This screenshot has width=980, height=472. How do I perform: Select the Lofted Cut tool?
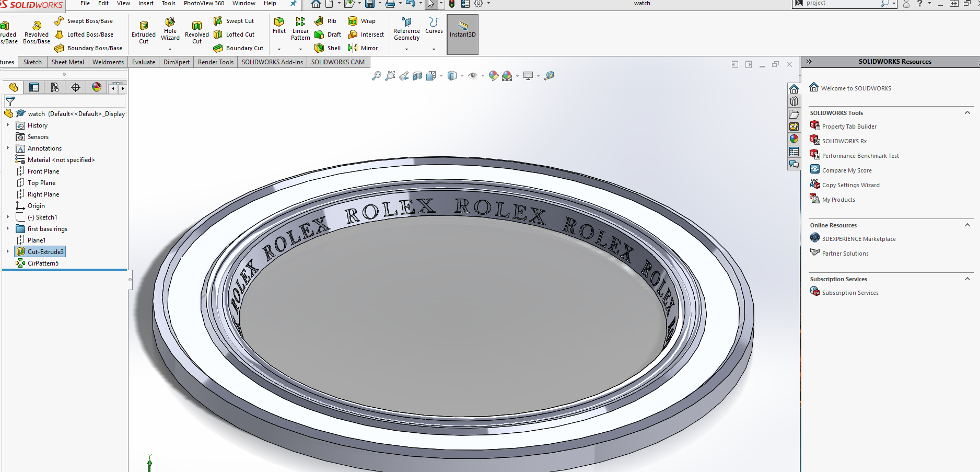click(234, 34)
